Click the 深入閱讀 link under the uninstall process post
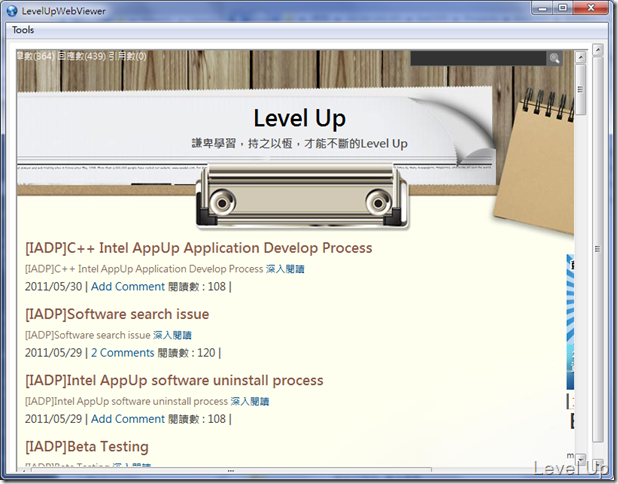 [x=250, y=401]
